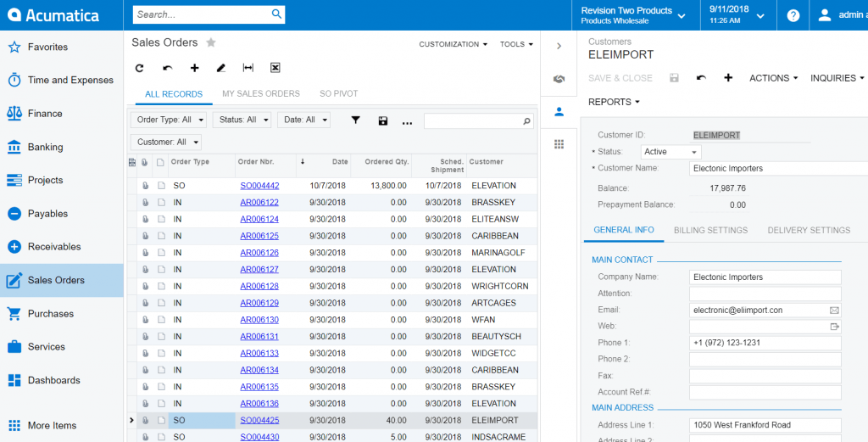The height and width of the screenshot is (442, 868).
Task: Click the Phone 1 input field
Action: point(764,344)
